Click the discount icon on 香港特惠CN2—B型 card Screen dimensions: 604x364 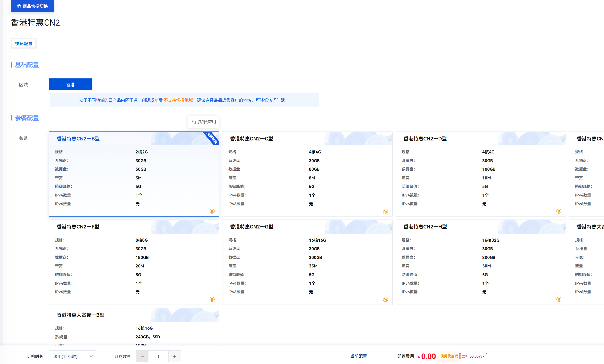tap(212, 211)
